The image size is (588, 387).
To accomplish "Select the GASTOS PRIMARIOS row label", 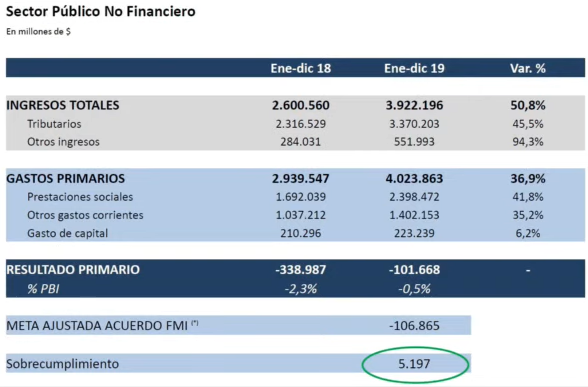I will pos(66,178).
